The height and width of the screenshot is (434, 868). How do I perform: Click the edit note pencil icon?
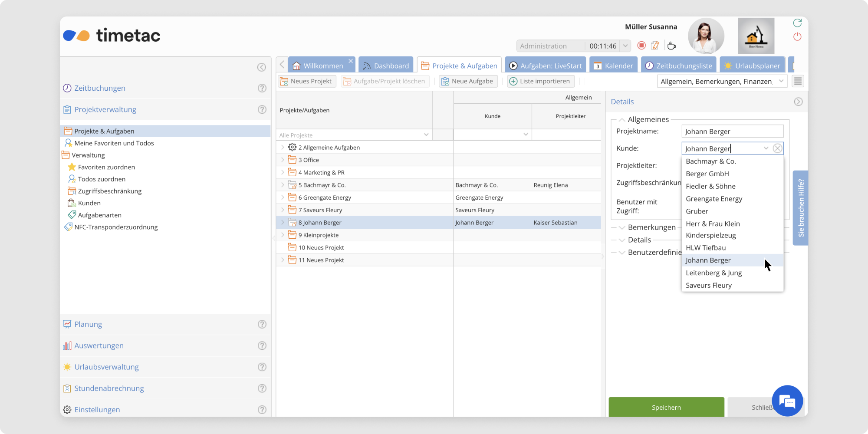tap(655, 46)
